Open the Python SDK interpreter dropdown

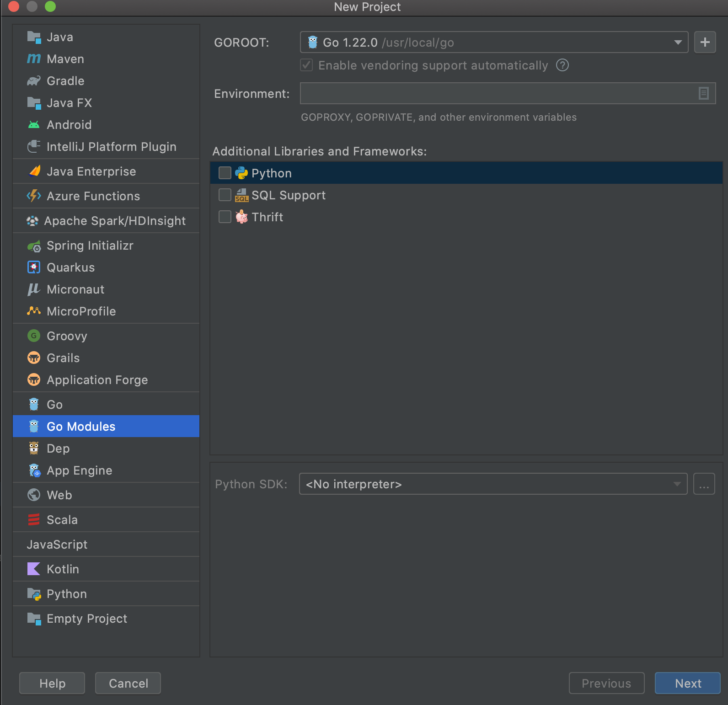493,484
